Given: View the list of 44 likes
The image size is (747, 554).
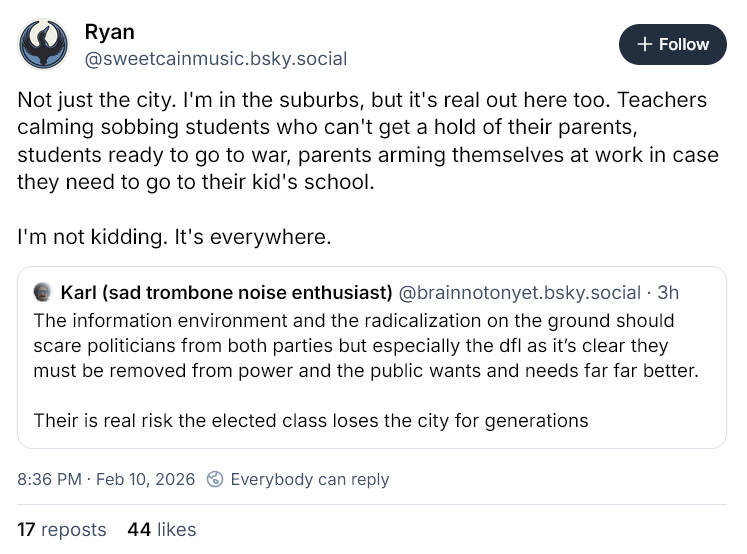Looking at the screenshot, I should [162, 529].
